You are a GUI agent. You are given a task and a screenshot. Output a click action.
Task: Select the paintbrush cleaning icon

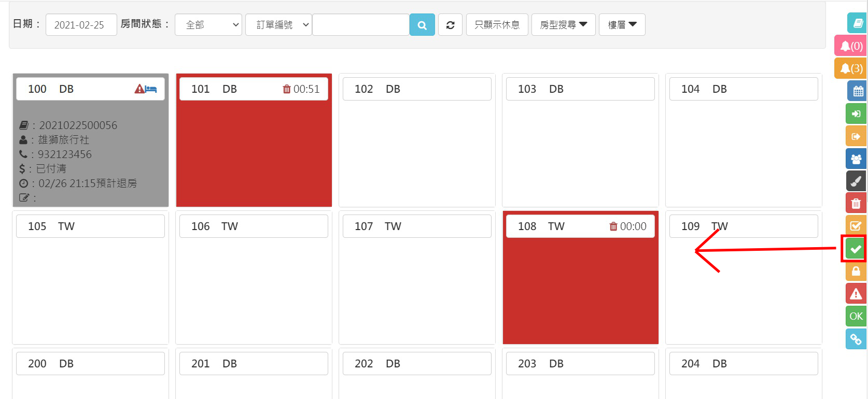[856, 181]
